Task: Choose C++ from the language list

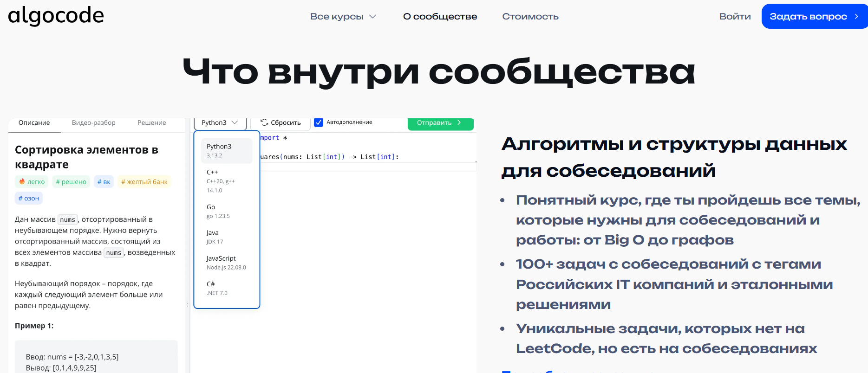Action: [x=227, y=181]
